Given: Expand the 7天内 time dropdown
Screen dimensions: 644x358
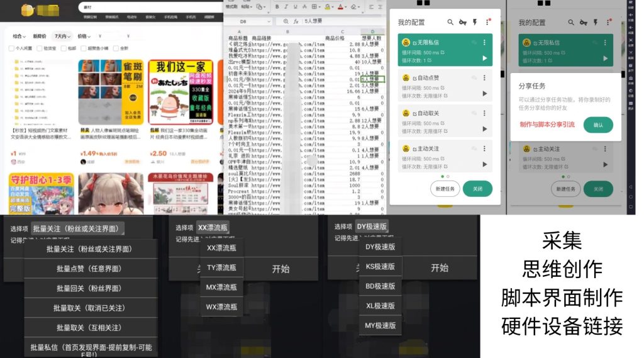Looking at the screenshot, I should coord(62,36).
